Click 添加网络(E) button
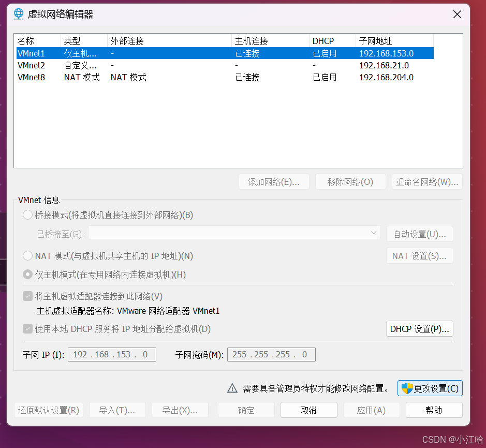This screenshot has width=486, height=448. coord(274,181)
